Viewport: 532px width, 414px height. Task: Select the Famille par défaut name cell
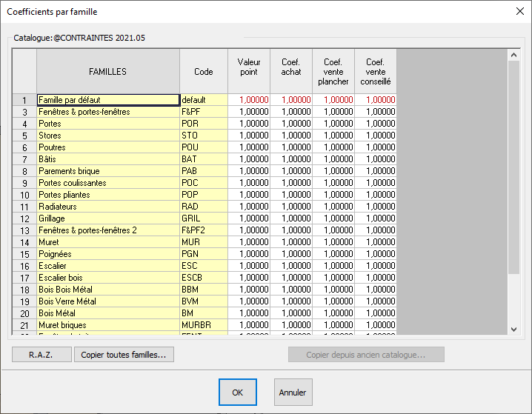coord(107,100)
